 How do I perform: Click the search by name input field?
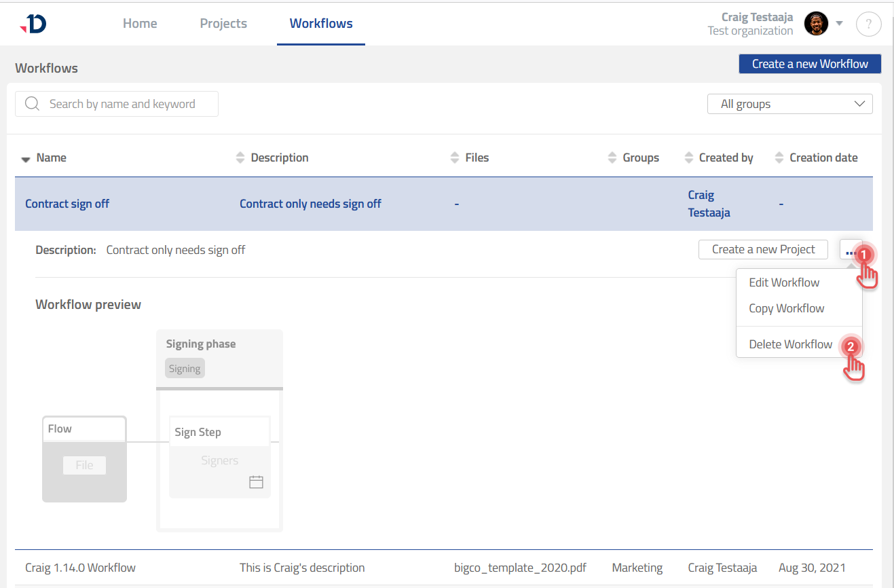(122, 103)
